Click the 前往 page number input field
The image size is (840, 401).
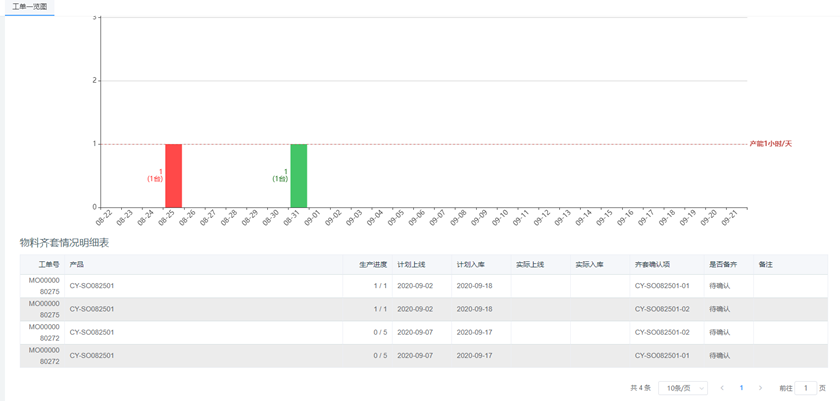tap(805, 387)
